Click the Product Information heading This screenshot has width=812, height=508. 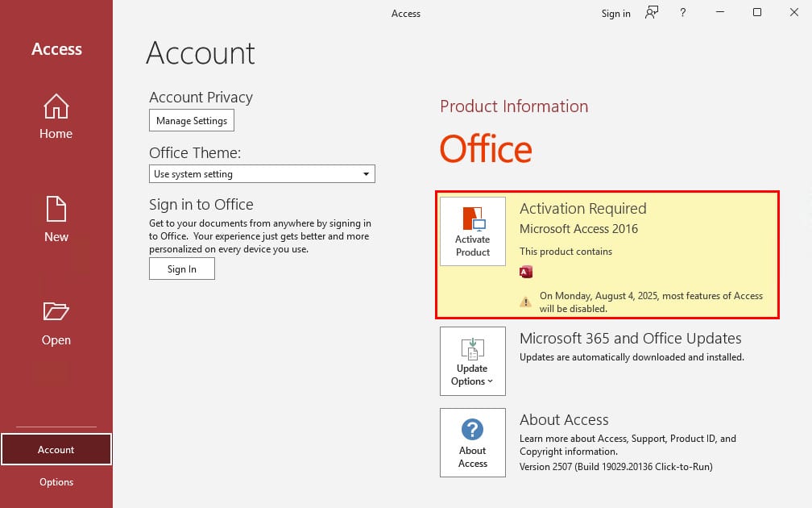tap(514, 106)
